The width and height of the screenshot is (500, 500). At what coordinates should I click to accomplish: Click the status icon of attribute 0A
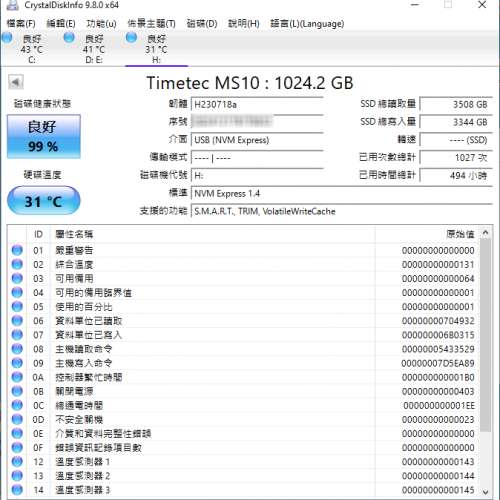pyautogui.click(x=17, y=377)
